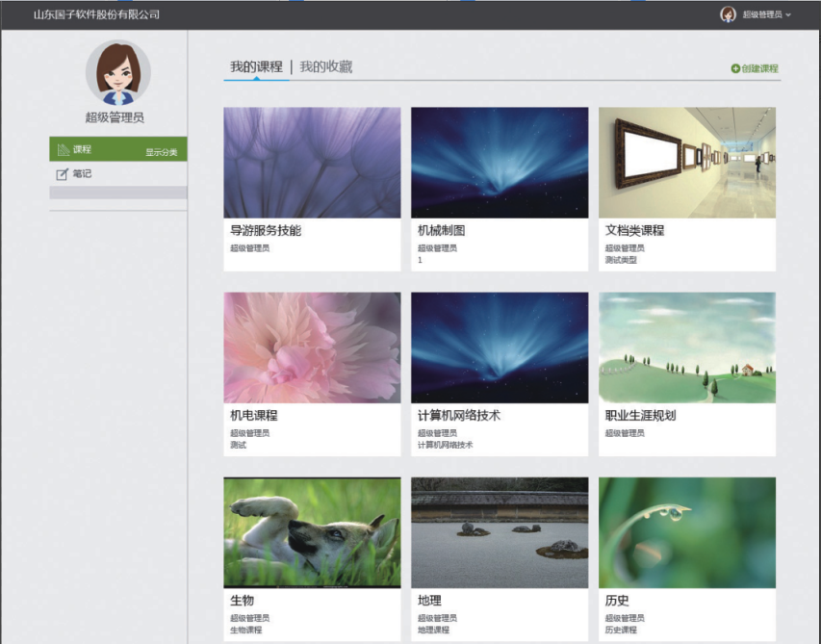Click the course icon in the sidebar

point(64,150)
